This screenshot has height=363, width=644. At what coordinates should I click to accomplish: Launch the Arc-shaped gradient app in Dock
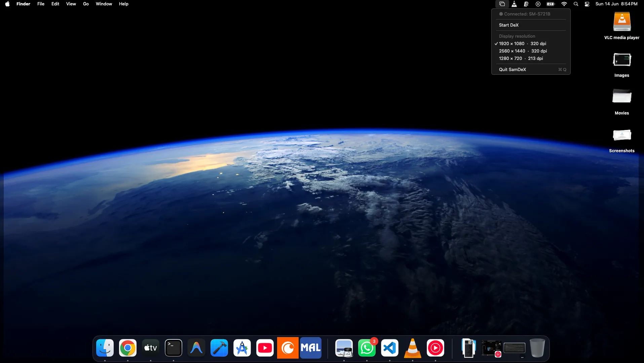[196, 348]
